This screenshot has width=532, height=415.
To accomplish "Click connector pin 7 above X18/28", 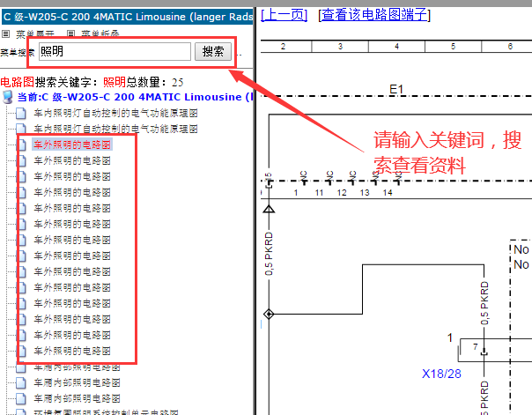I will (x=476, y=347).
